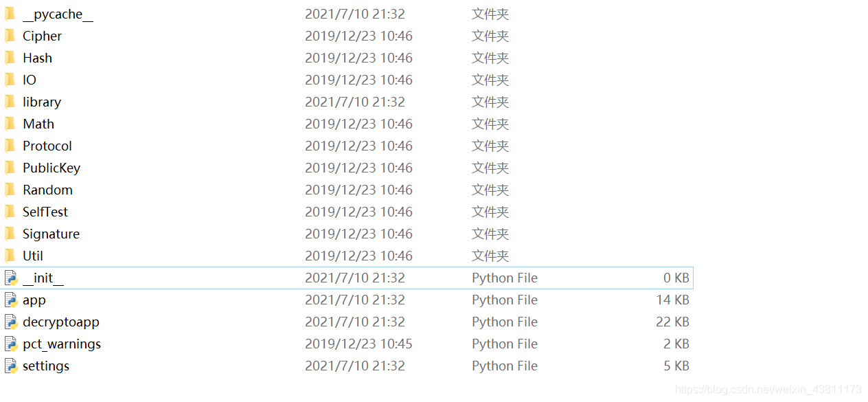Viewport: 868px width, 402px height.
Task: Click the Util folder icon
Action: 10,256
